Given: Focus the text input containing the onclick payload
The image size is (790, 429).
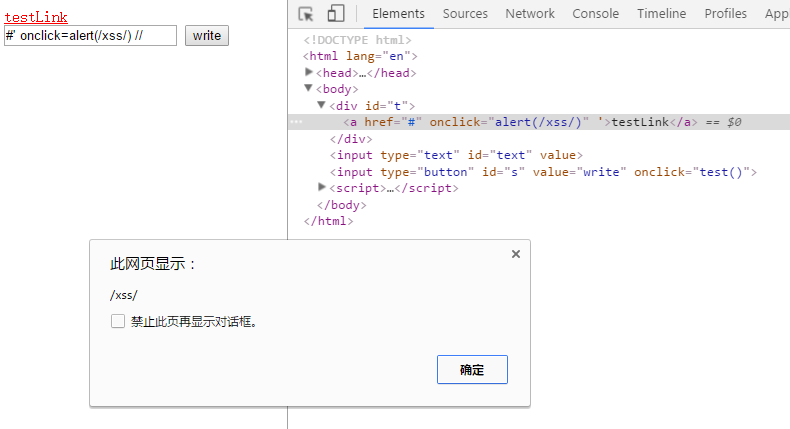Looking at the screenshot, I should point(90,36).
